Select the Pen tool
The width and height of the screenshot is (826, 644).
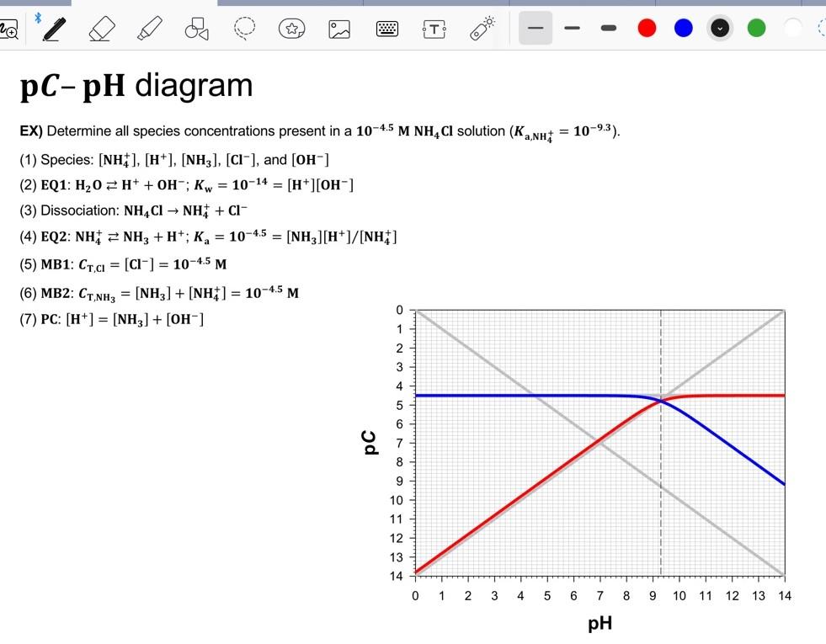tap(54, 29)
